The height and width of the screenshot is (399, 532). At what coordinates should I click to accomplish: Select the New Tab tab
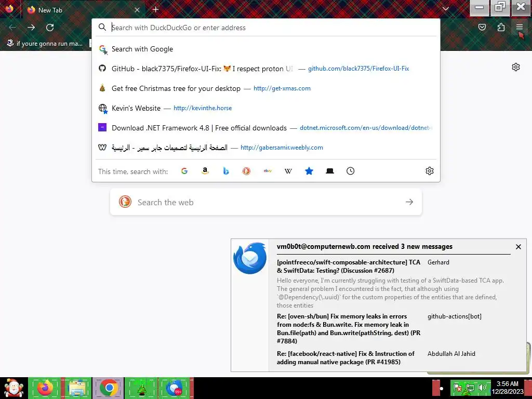click(84, 10)
